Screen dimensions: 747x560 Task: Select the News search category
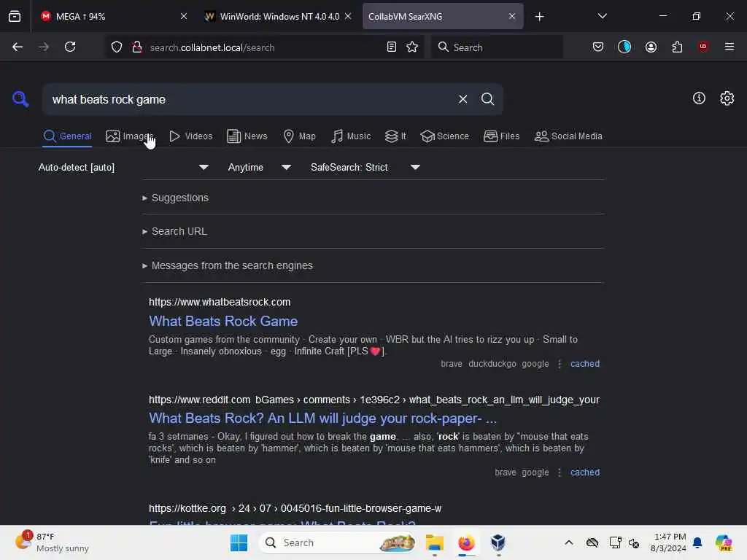pos(247,136)
